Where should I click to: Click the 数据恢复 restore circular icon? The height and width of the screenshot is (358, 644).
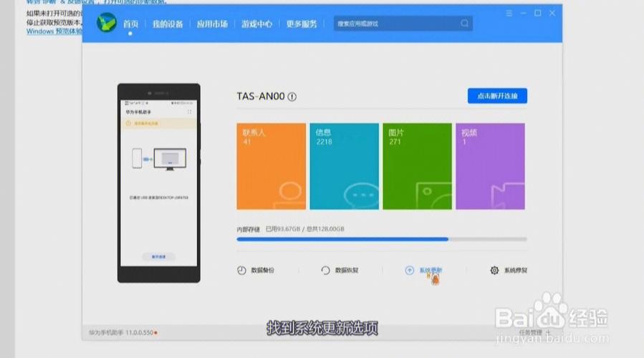325,270
